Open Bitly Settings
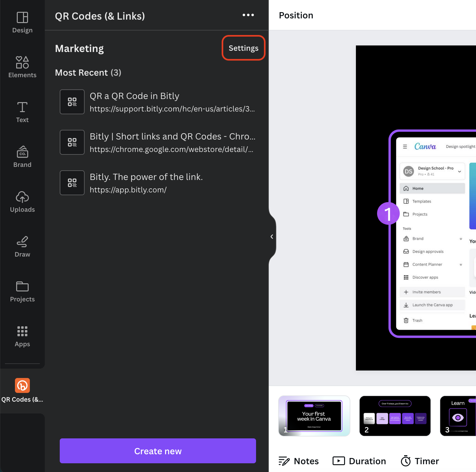Viewport: 476px width, 472px height. pyautogui.click(x=244, y=48)
